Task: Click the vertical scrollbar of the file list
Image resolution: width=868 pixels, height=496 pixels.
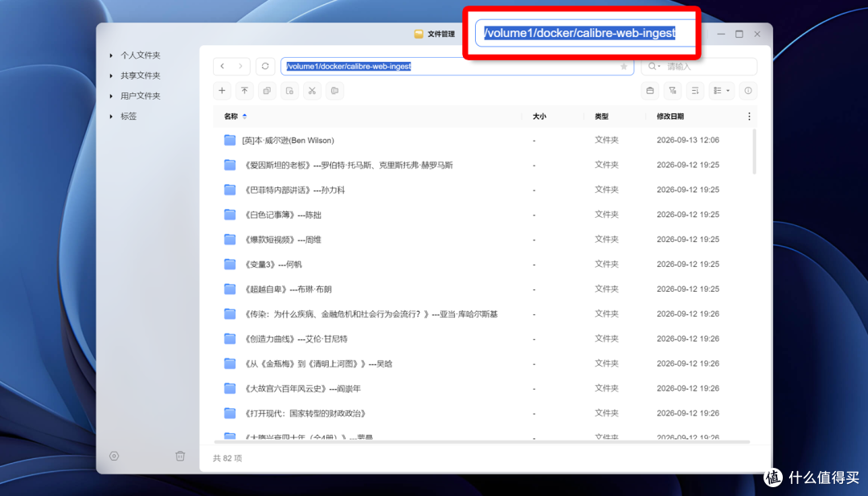Action: pos(754,152)
